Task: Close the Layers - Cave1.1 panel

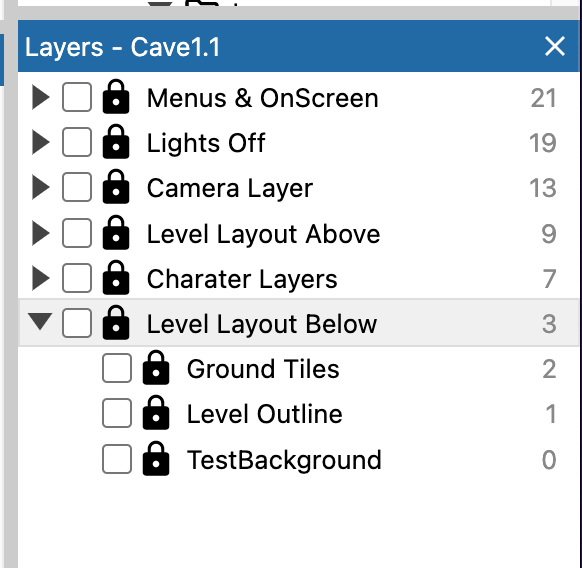Action: point(555,46)
